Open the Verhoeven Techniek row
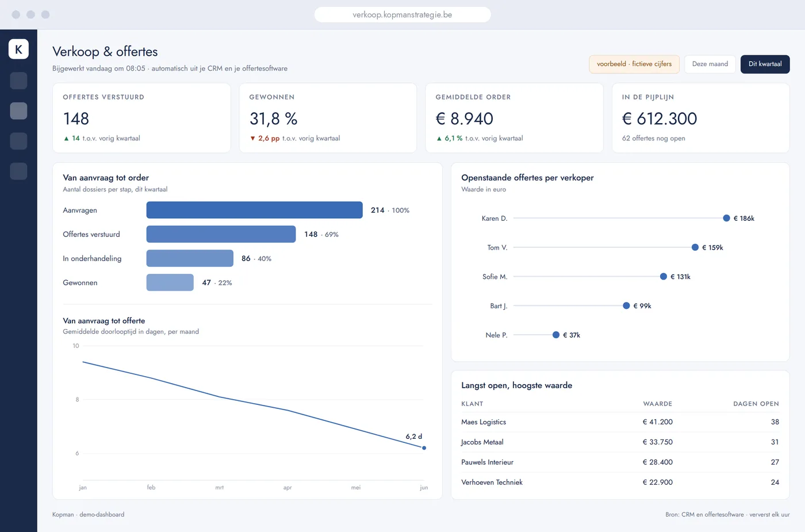 (x=620, y=483)
